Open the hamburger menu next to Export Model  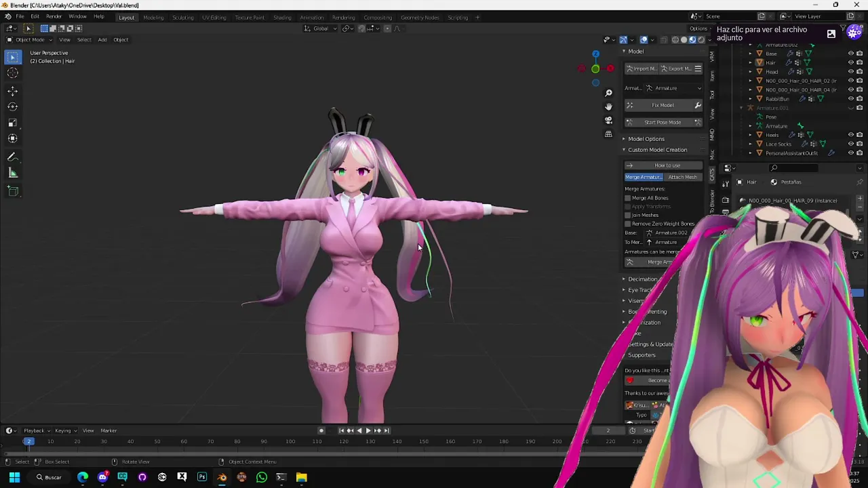click(698, 68)
